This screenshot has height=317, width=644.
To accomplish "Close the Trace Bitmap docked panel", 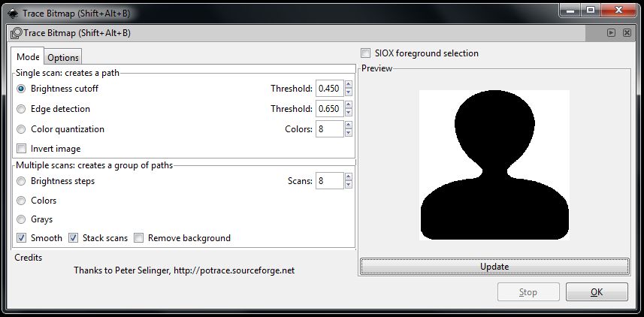I will tap(627, 33).
